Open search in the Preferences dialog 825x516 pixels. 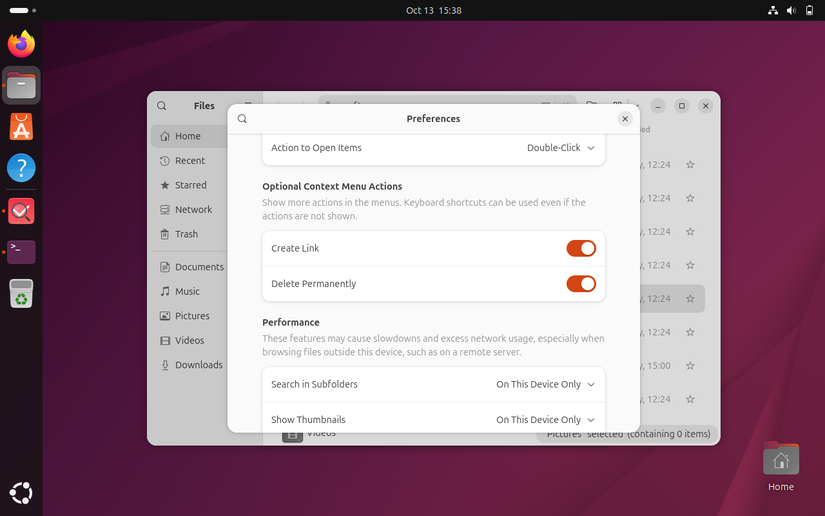pos(242,119)
